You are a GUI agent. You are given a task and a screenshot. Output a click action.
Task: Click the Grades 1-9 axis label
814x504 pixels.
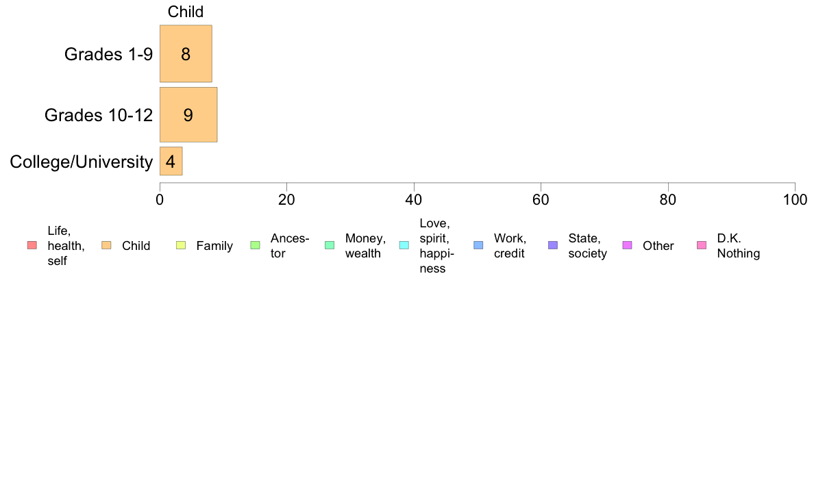(108, 54)
